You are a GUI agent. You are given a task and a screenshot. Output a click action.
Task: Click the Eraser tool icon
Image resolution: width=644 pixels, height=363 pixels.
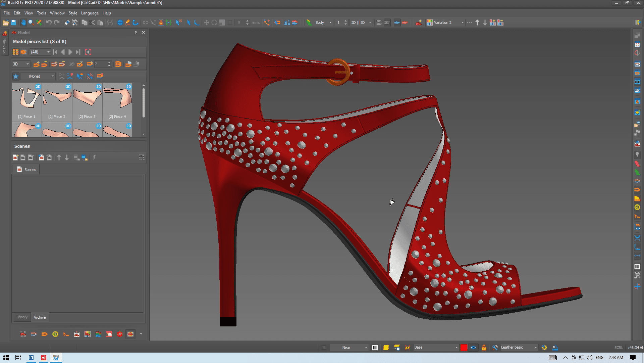67,22
